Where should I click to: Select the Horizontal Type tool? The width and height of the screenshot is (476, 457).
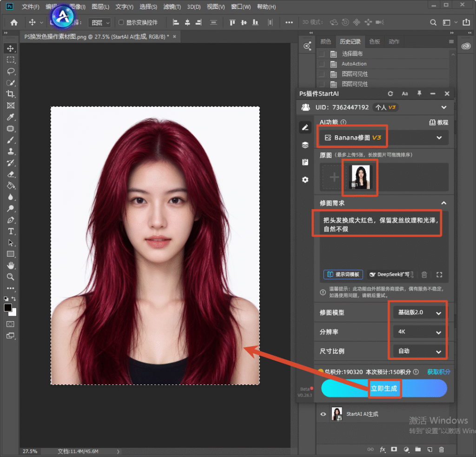10,232
